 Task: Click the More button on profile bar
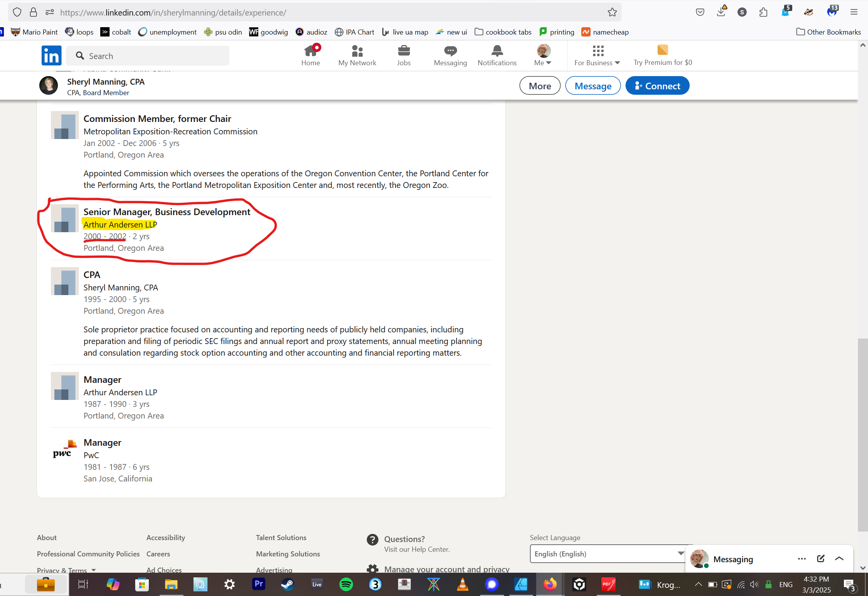(x=540, y=86)
